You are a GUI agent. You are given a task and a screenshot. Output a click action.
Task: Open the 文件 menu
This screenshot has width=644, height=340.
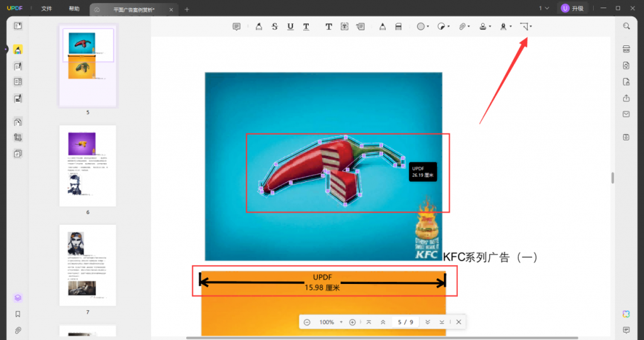point(47,8)
